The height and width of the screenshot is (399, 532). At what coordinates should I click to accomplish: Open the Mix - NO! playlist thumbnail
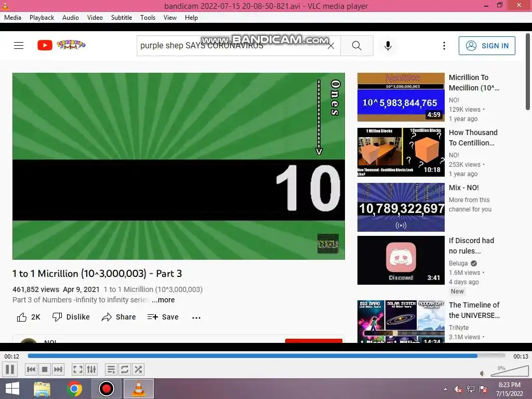click(401, 207)
